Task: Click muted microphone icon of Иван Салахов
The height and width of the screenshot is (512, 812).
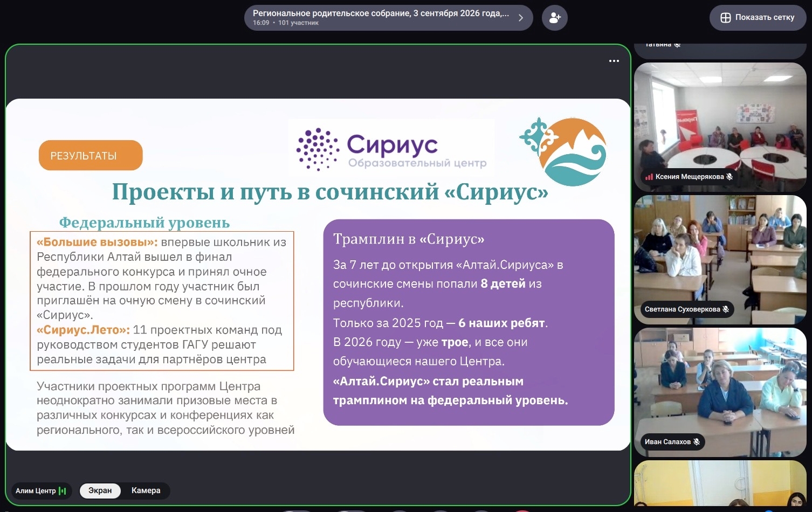Action: pyautogui.click(x=697, y=442)
